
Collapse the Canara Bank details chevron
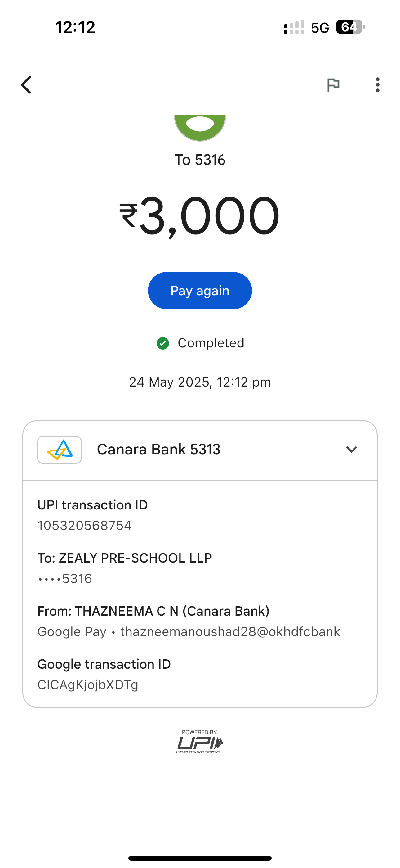(351, 450)
